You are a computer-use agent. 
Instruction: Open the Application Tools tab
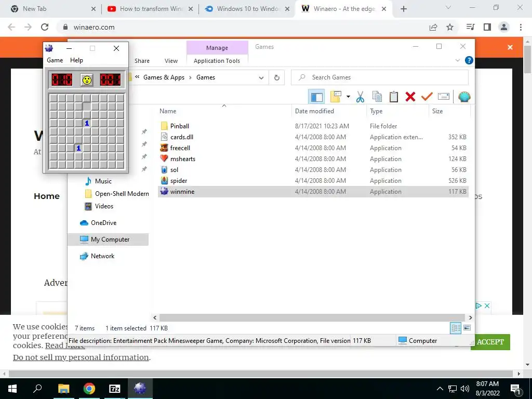(x=217, y=61)
